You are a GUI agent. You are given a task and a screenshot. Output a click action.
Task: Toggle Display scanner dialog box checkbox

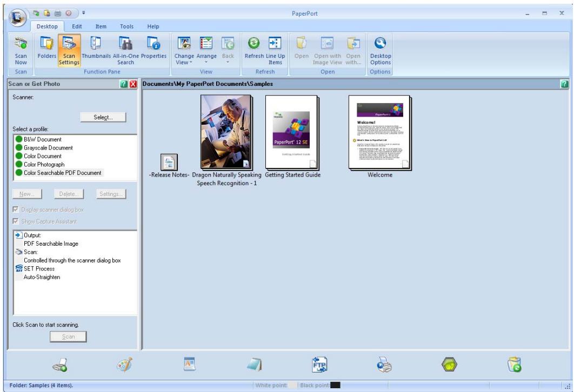16,209
